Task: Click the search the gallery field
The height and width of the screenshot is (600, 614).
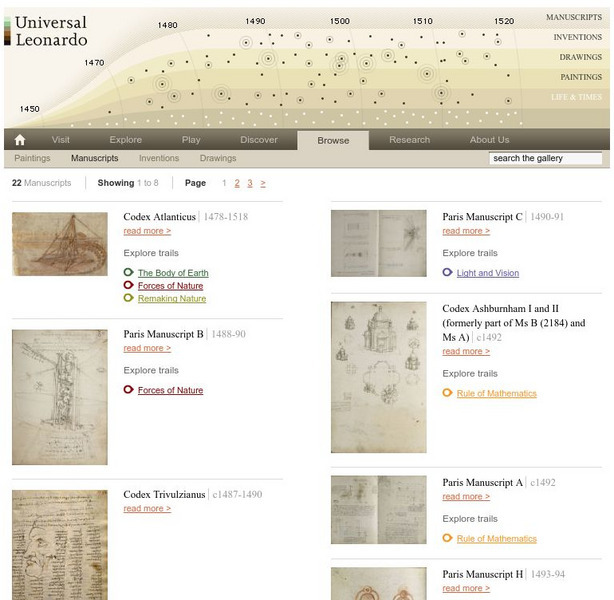Action: pos(545,158)
